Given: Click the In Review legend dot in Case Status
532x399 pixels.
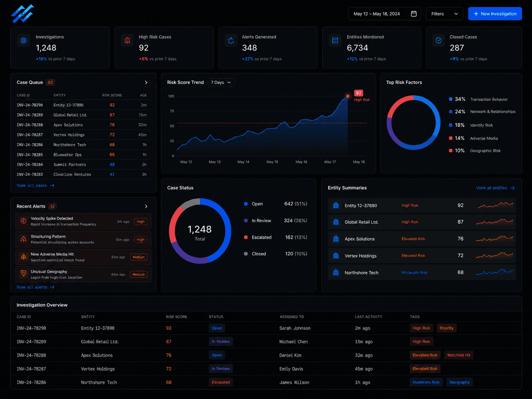Looking at the screenshot, I should pyautogui.click(x=246, y=220).
